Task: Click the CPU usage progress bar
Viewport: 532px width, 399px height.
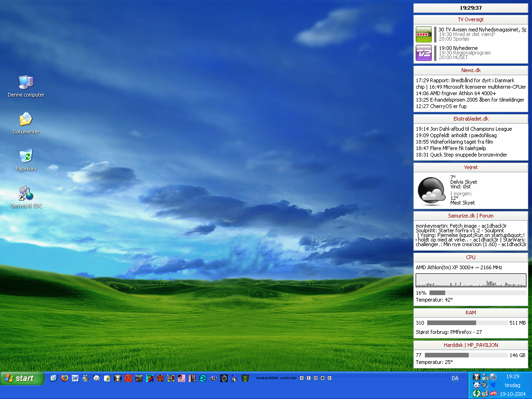Action: pyautogui.click(x=478, y=293)
